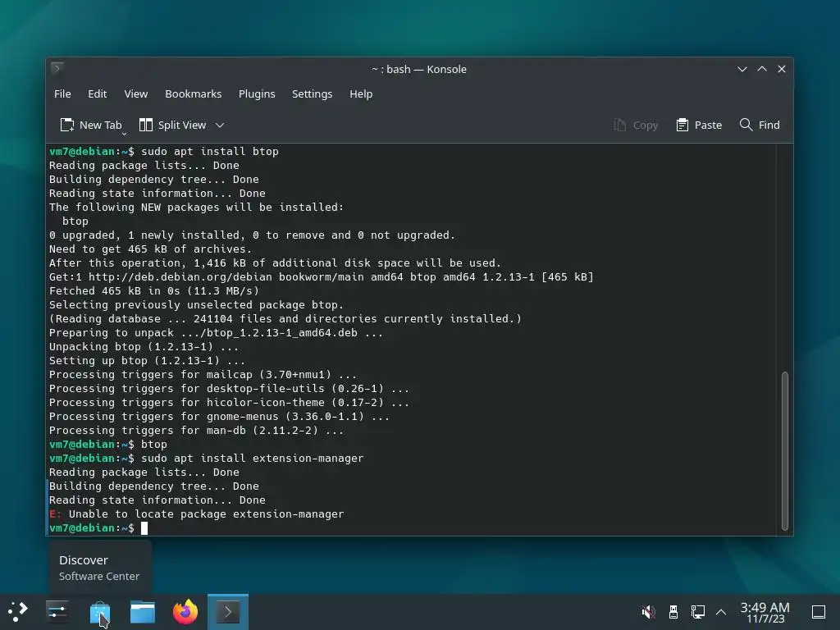The height and width of the screenshot is (630, 840).
Task: Click 'Selecting previously unselected package btop' line
Action: click(196, 305)
